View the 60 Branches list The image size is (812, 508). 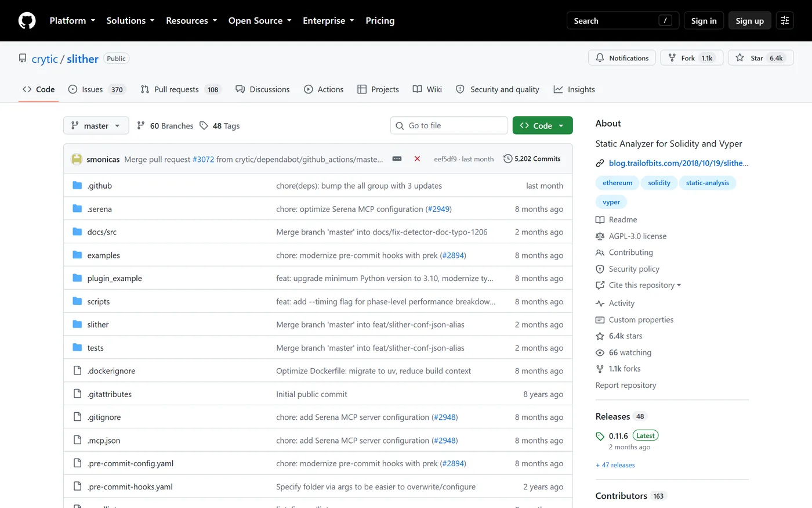[x=165, y=126]
